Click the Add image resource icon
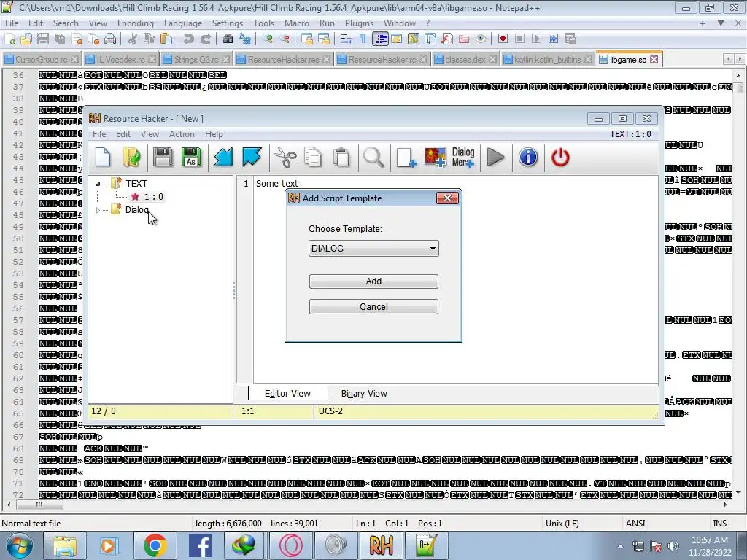747x560 pixels. click(436, 157)
